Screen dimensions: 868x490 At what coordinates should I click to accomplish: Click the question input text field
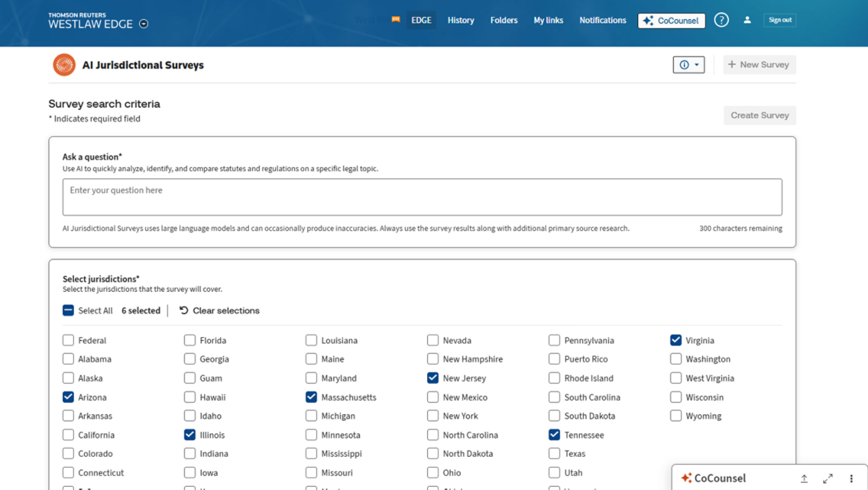point(422,197)
